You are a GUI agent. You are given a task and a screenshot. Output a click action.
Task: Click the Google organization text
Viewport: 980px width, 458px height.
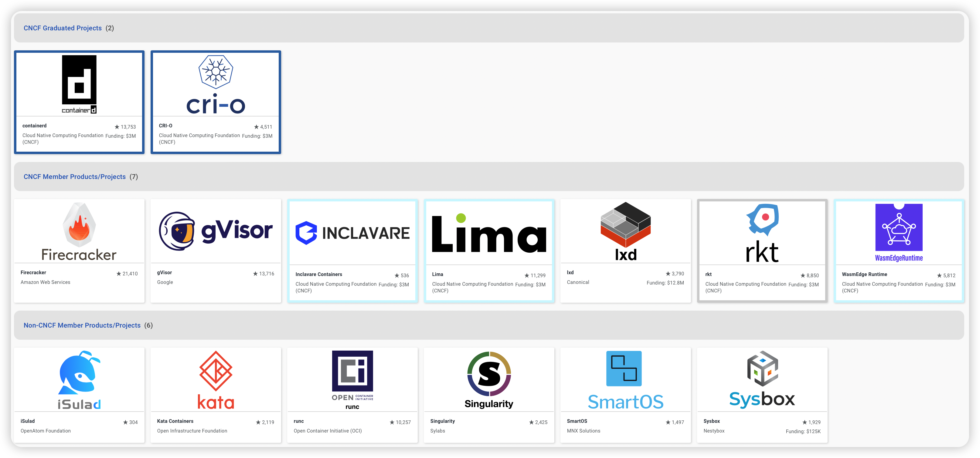tap(165, 282)
